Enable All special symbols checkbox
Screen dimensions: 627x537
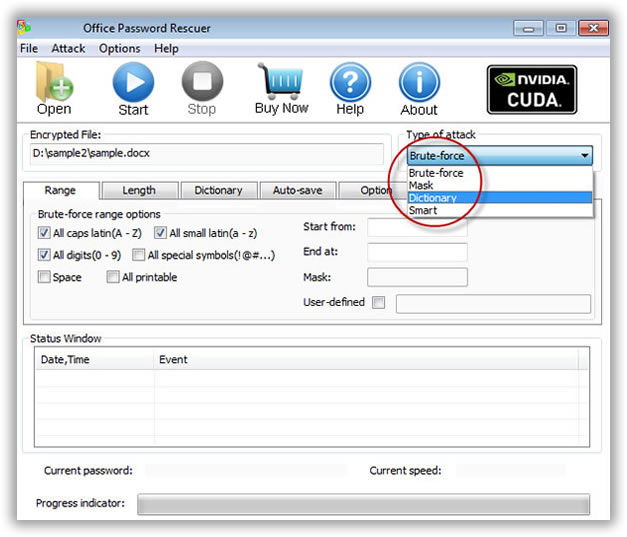pyautogui.click(x=138, y=255)
